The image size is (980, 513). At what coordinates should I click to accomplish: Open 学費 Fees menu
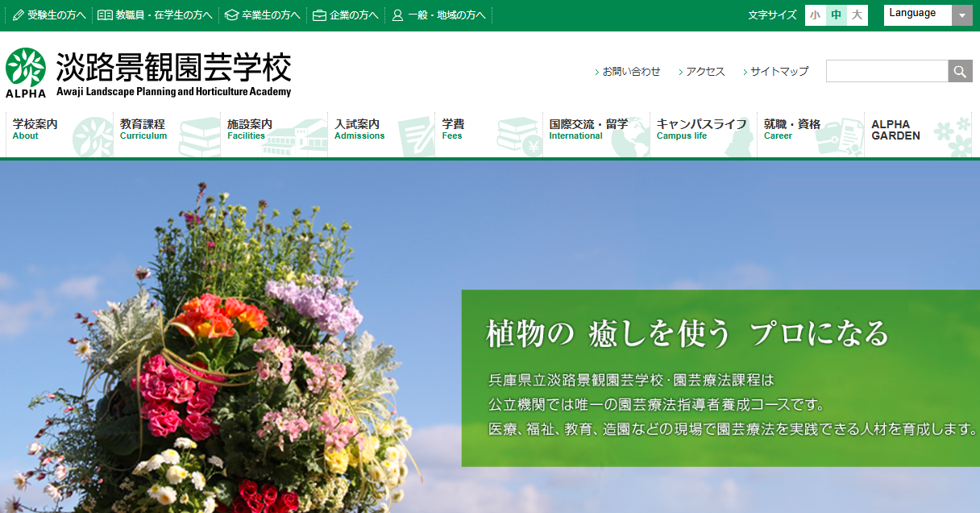[489, 134]
